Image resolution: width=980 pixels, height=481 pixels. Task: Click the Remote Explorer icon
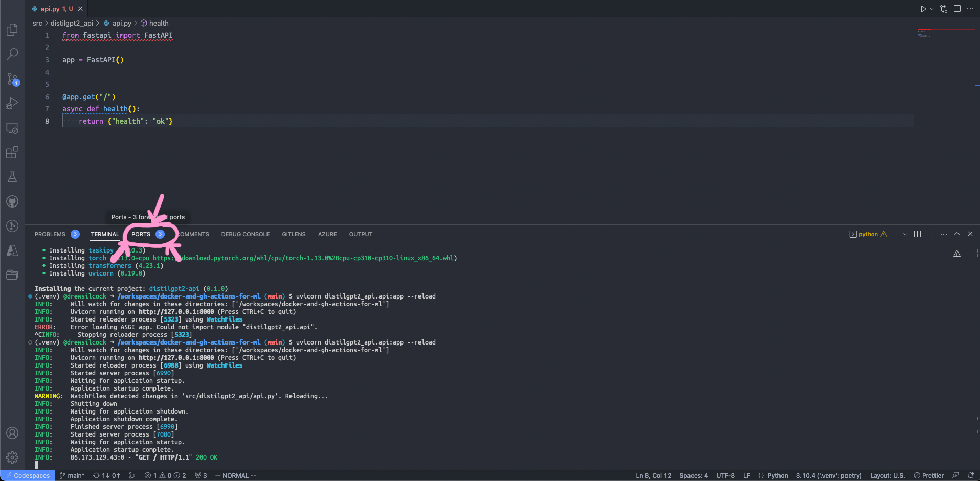click(12, 128)
